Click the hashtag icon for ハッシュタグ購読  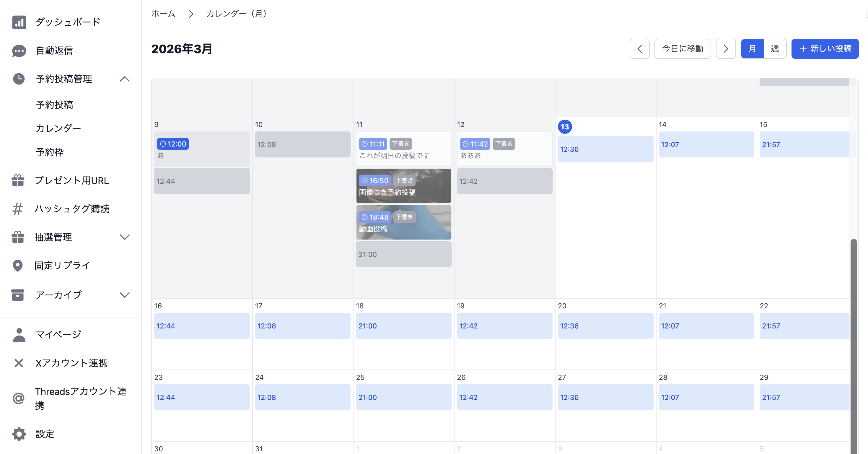(17, 209)
